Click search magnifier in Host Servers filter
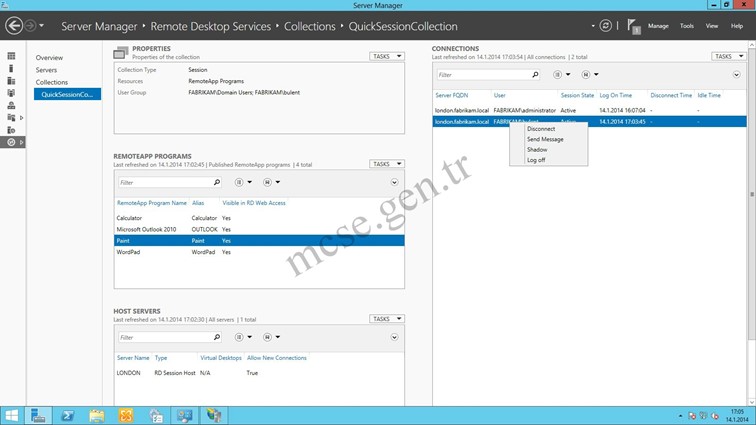 pos(217,337)
